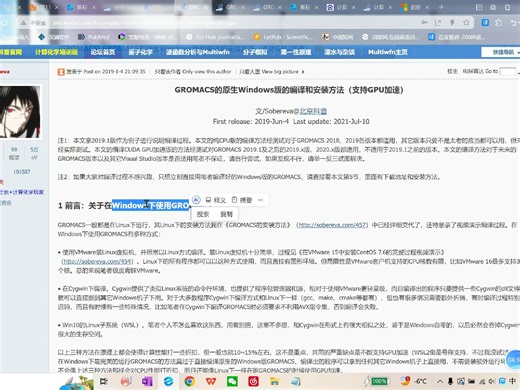520x390 pixels.
Task: Click the microphone icon in system tray
Action: tap(450, 381)
